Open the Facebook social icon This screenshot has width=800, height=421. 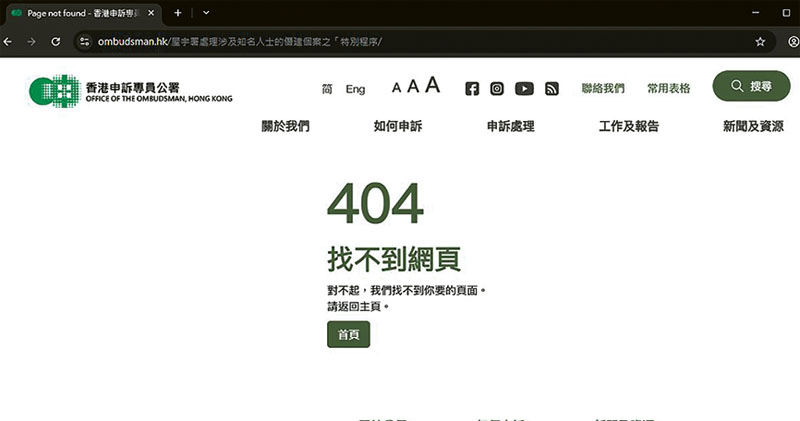(x=472, y=88)
